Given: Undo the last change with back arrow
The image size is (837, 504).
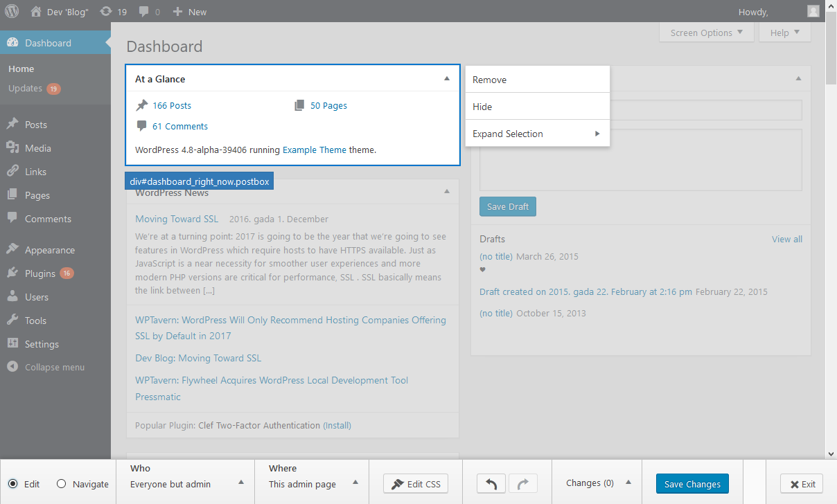Looking at the screenshot, I should (491, 484).
